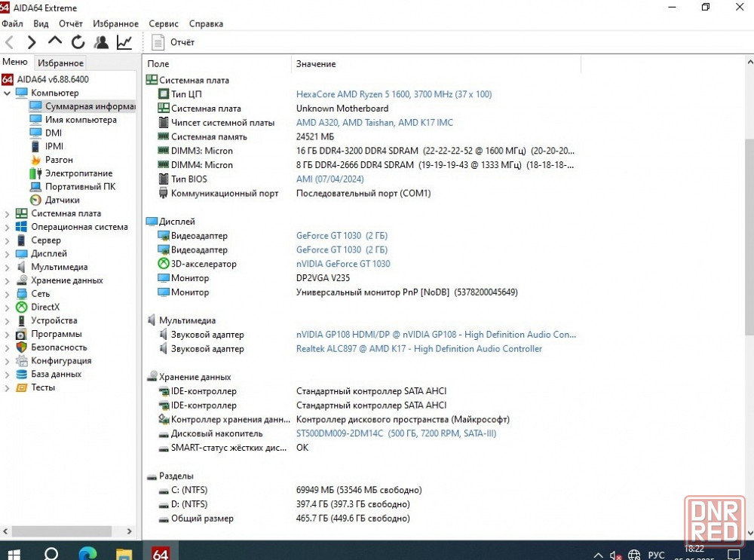The height and width of the screenshot is (560, 754).
Task: Launch Microsoft Edge from the taskbar
Action: coord(87,554)
